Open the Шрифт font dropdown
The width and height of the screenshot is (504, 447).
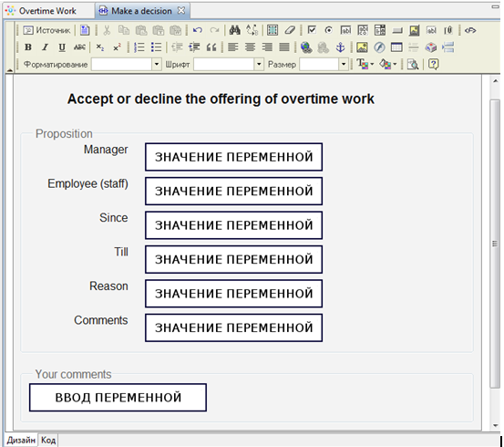coord(259,64)
